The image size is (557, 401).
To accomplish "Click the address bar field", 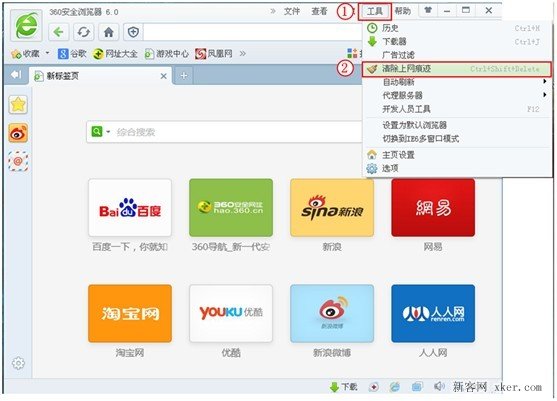I will click(252, 32).
